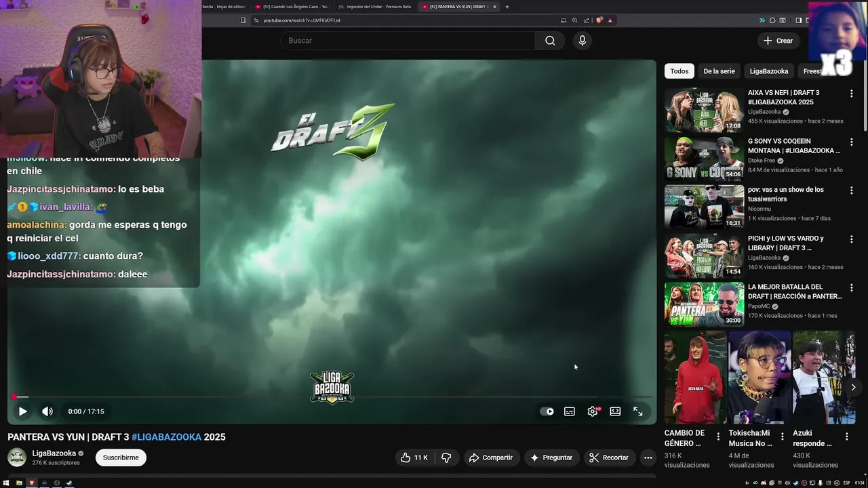Dislike the video with thumbs down
Image resolution: width=868 pixels, height=488 pixels.
click(446, 457)
